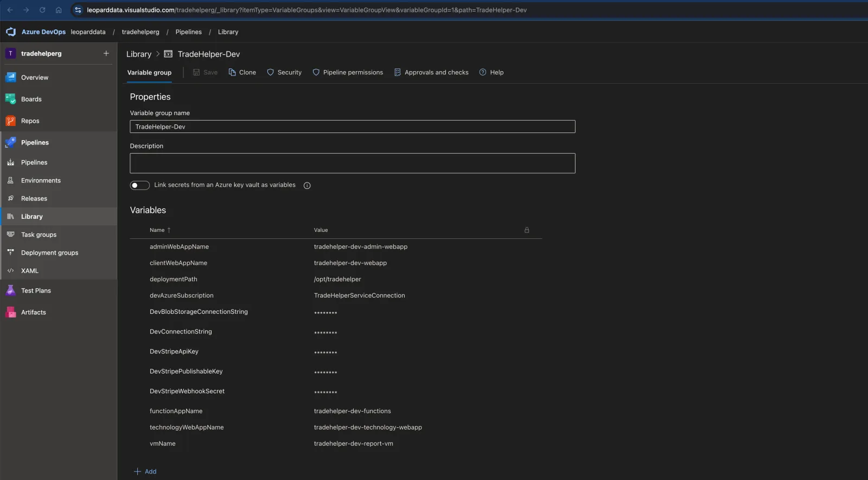Image resolution: width=868 pixels, height=480 pixels.
Task: Open Approvals and checks
Action: [431, 72]
